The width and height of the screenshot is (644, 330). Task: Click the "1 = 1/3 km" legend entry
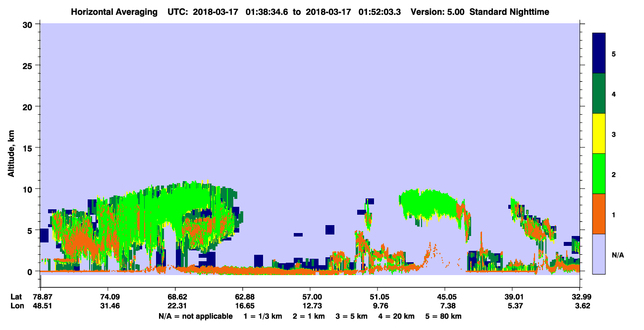point(264,316)
